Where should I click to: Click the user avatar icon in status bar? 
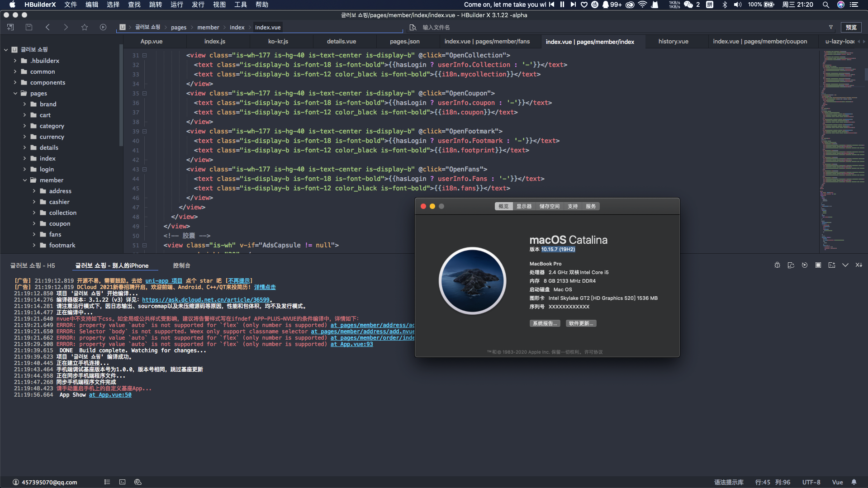click(x=16, y=482)
